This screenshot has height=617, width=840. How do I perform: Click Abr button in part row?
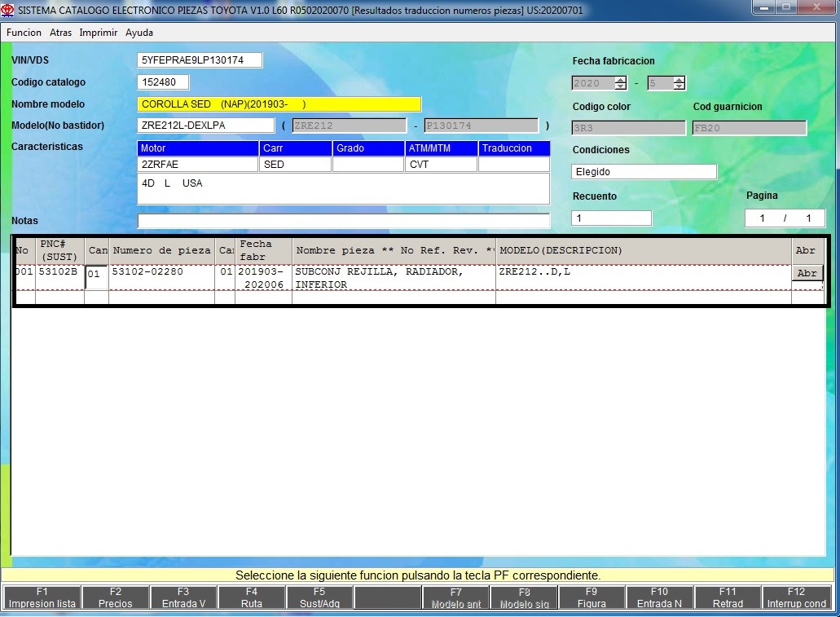click(x=807, y=274)
